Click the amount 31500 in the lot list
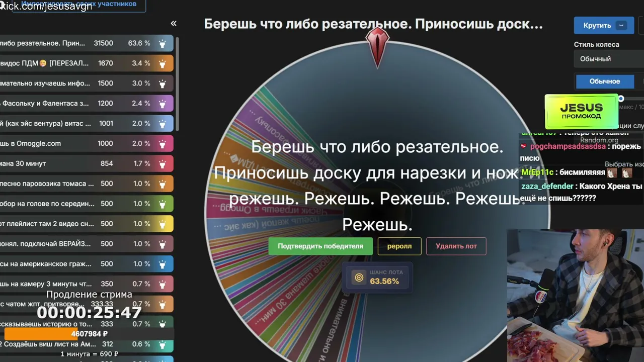 103,43
